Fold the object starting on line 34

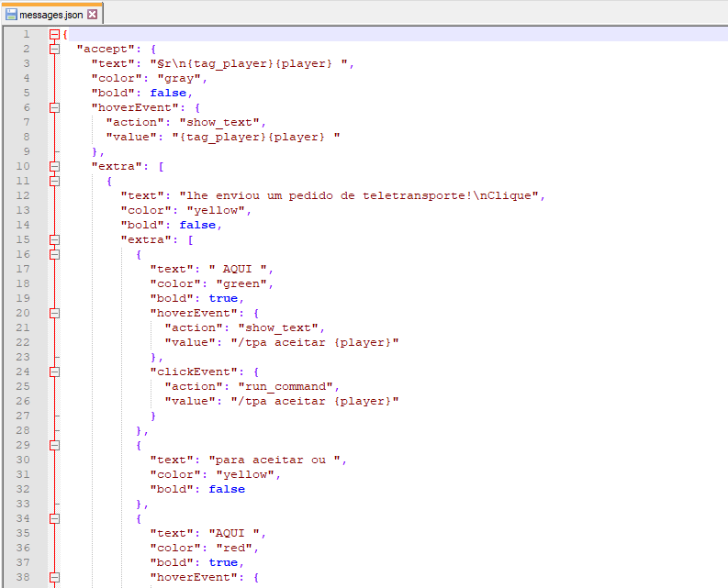54,518
